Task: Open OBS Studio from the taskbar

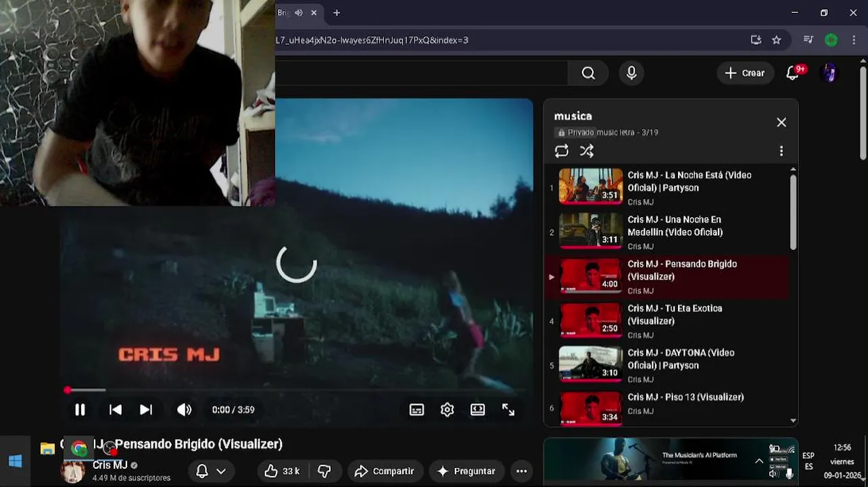Action: pos(111,448)
